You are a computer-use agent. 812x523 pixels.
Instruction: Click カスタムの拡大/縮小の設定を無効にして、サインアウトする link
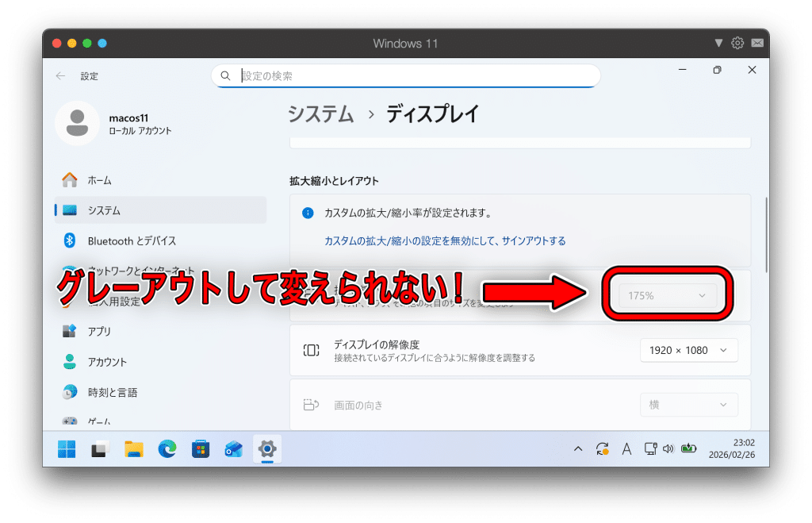(445, 241)
